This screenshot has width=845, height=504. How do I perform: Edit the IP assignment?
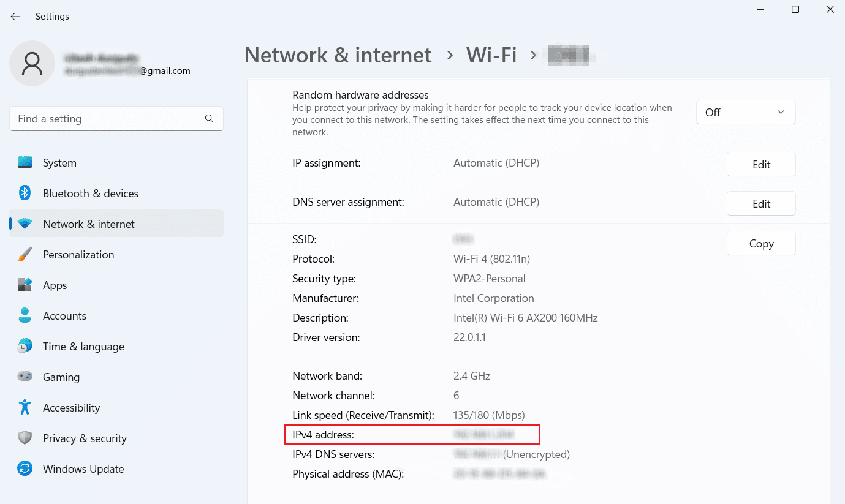coord(761,164)
